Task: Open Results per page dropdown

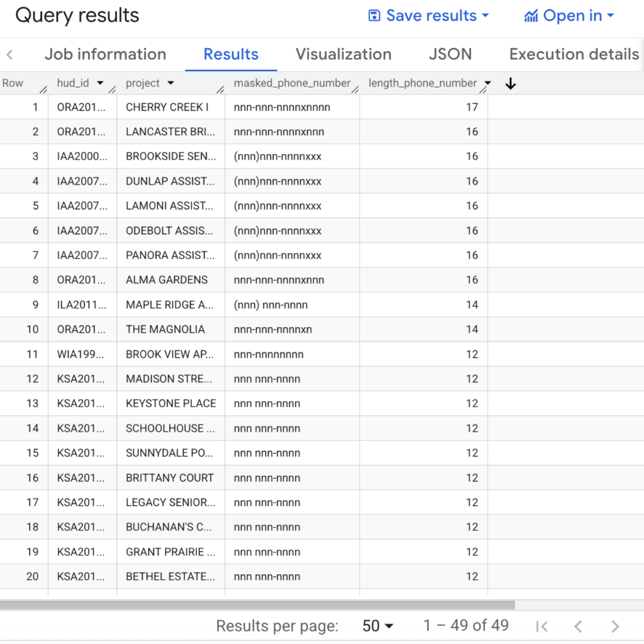Action: point(378,626)
